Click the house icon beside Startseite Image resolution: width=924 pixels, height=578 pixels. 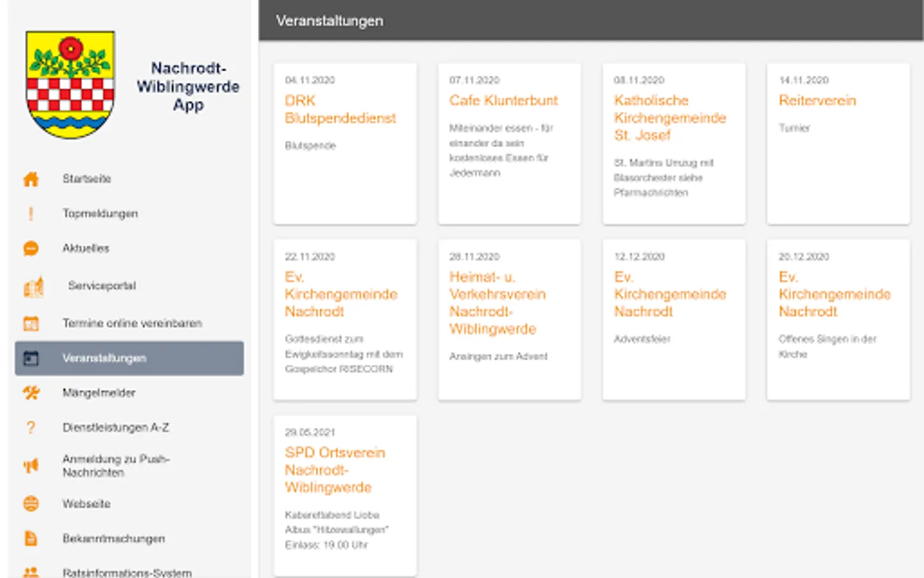[31, 179]
